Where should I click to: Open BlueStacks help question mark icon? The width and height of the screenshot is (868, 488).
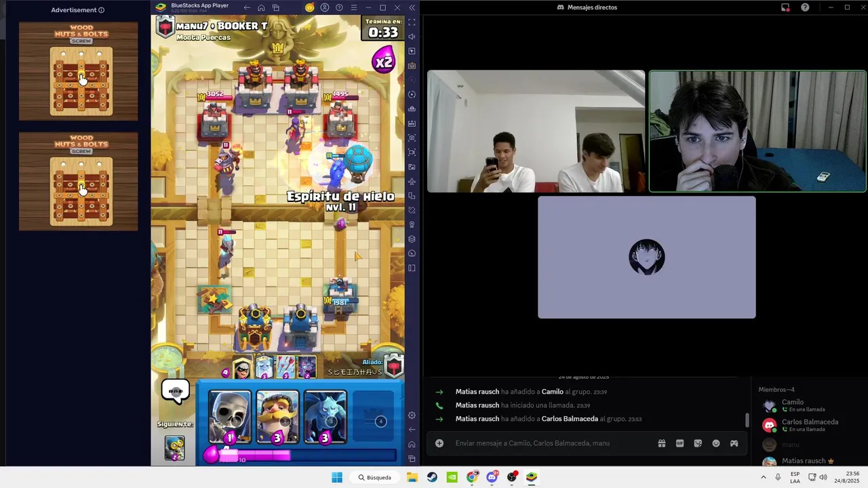(x=339, y=7)
